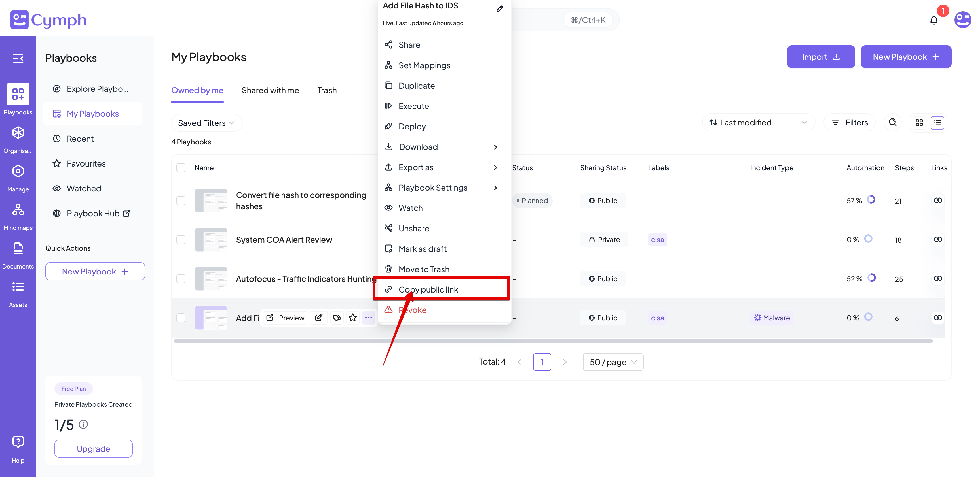Click the pencil icon beside the playbook title

(x=500, y=9)
